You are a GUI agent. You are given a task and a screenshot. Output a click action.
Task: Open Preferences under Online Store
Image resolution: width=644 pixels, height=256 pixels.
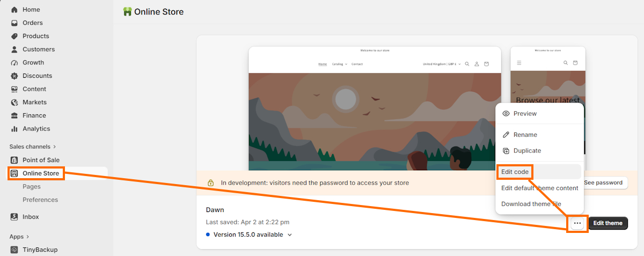click(x=40, y=200)
